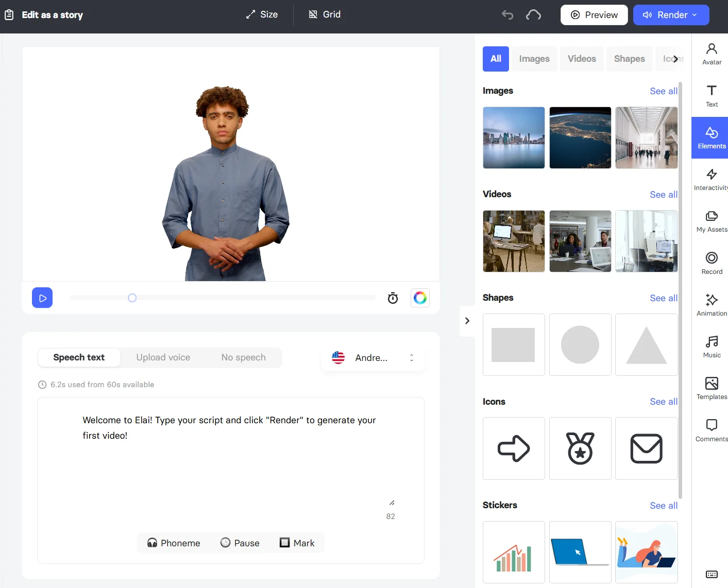
Task: Switch to the Images tab
Action: point(534,59)
